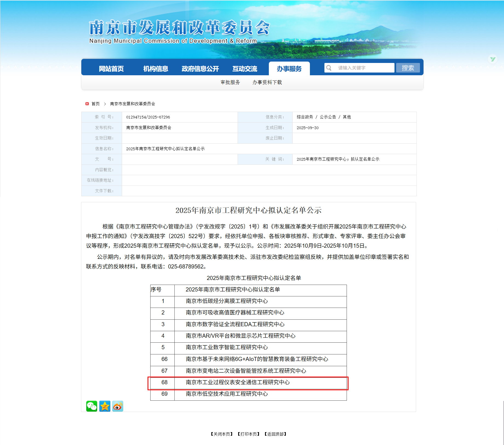Screen dimensions: 504x445
Task: Click the 首页 breadcrumb link
Action: [96, 104]
